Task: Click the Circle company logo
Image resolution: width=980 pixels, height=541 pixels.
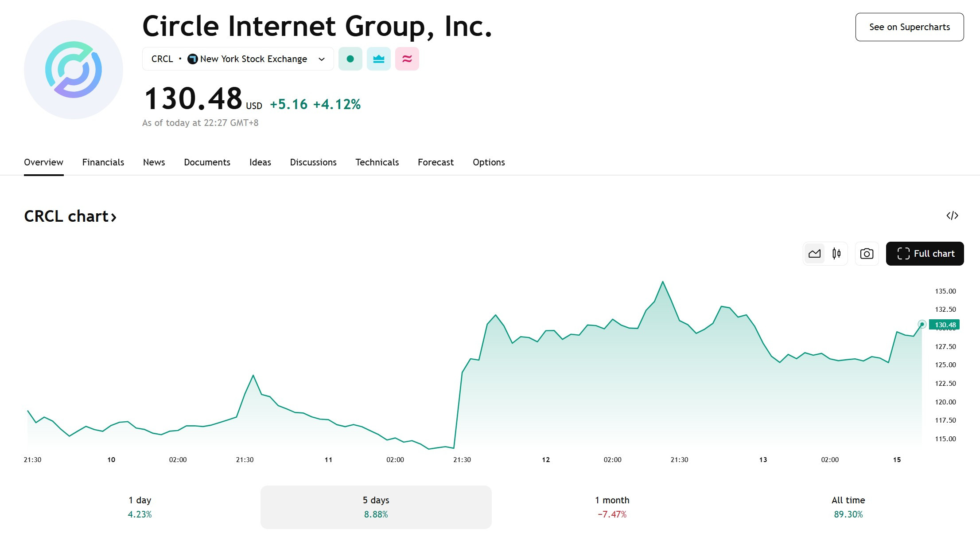Action: click(74, 70)
